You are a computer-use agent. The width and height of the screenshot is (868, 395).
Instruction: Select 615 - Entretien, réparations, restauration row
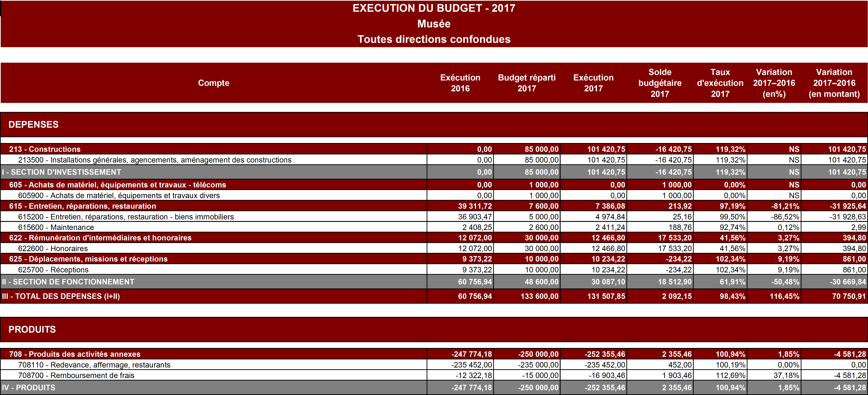coord(83,206)
